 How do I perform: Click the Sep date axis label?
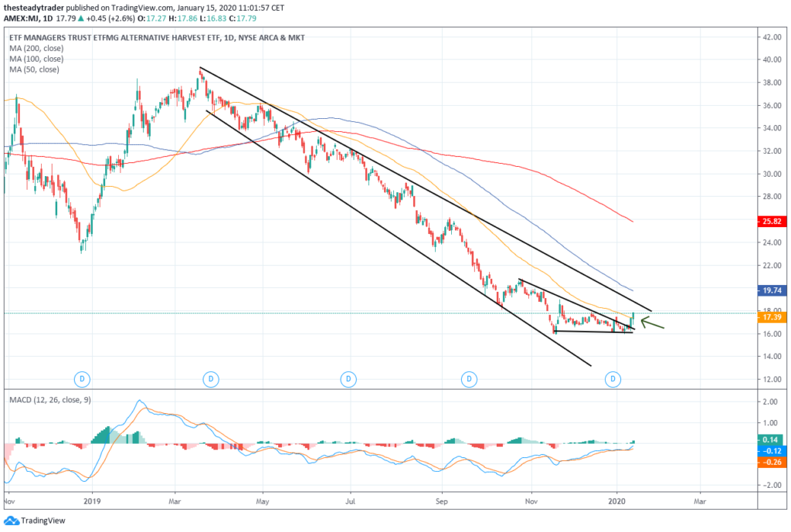coord(441,501)
